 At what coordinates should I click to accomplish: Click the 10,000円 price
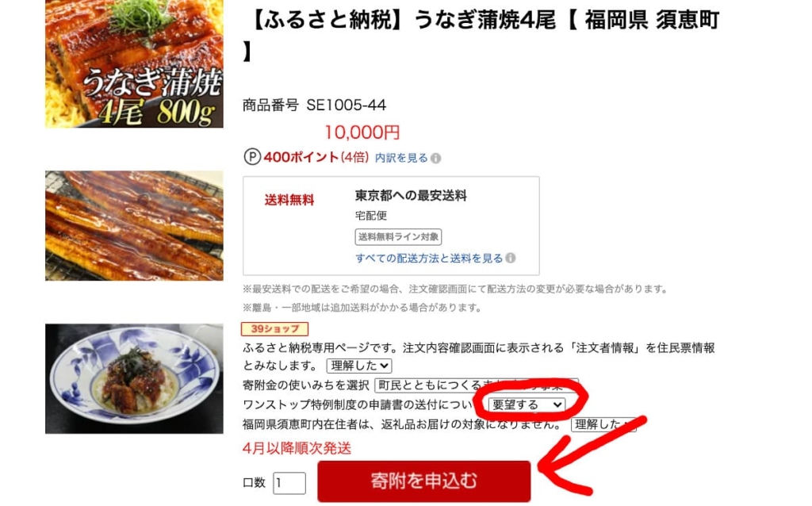(362, 132)
